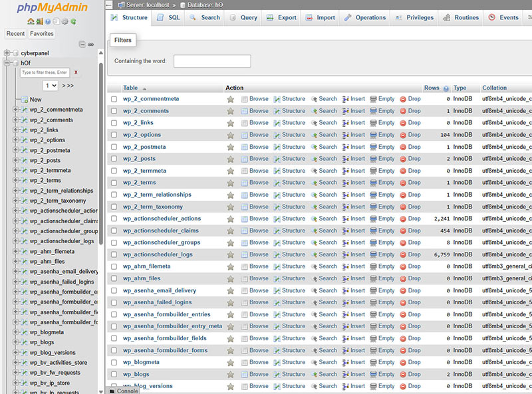Favorite star icon for wp_2_options row
Image resolution: width=532 pixels, height=394 pixels.
(x=230, y=135)
